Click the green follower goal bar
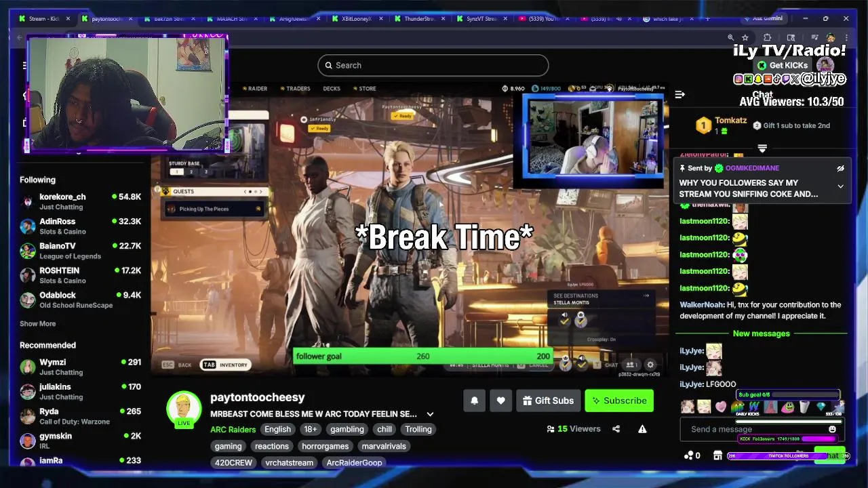The width and height of the screenshot is (868, 488). 423,357
